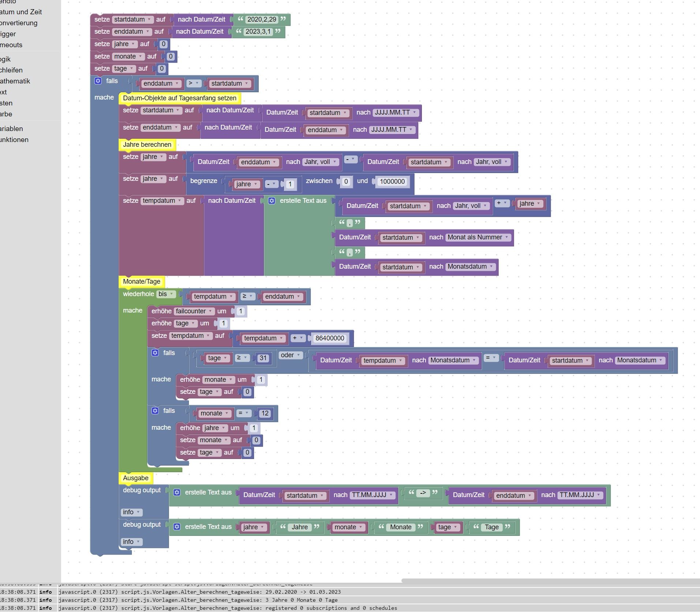
Task: Open the '>' comparison operator dropdown
Action: click(194, 83)
